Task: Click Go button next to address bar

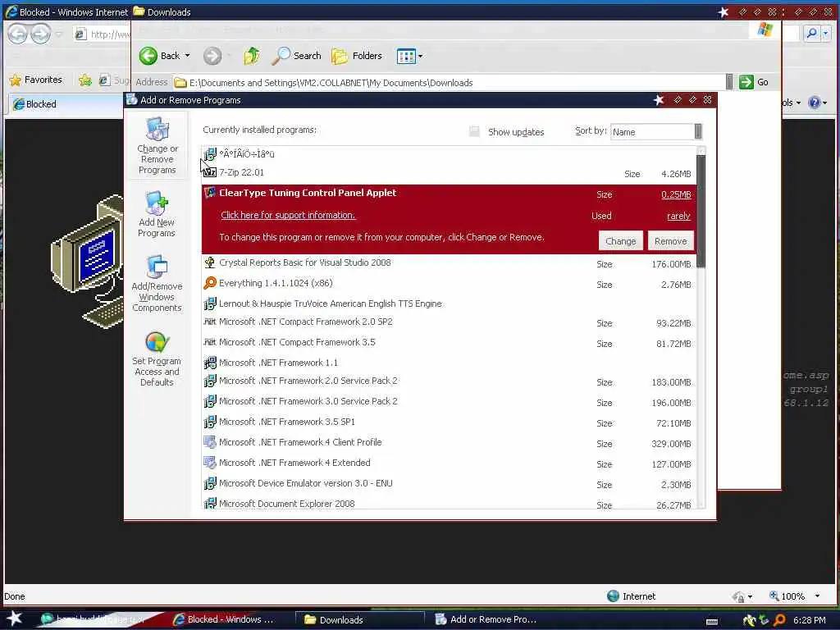Action: (x=755, y=83)
